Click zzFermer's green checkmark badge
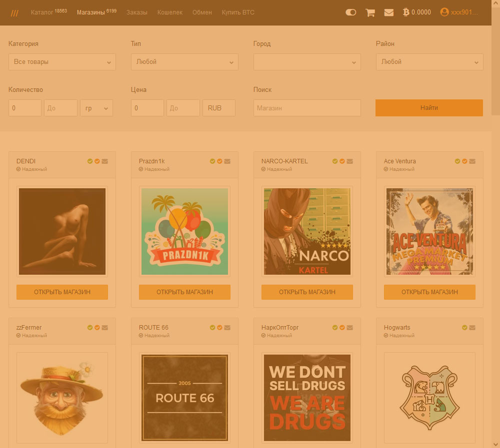The height and width of the screenshot is (448, 500). pyautogui.click(x=90, y=328)
